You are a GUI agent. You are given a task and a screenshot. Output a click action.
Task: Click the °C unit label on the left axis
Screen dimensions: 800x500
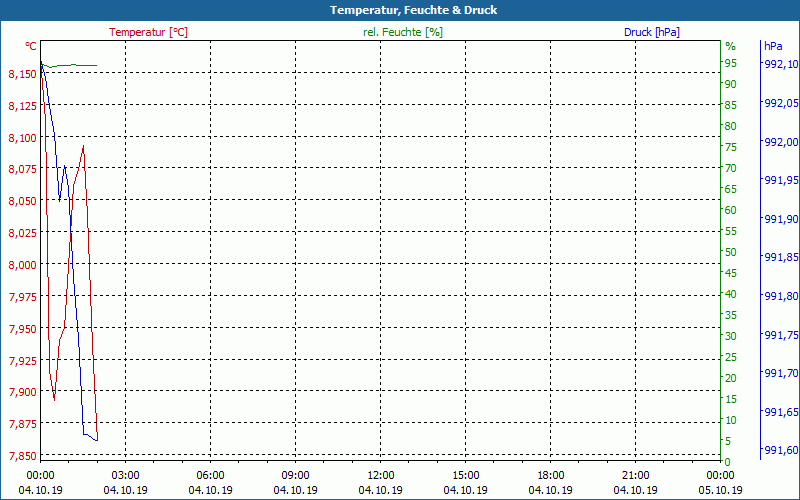pos(31,46)
